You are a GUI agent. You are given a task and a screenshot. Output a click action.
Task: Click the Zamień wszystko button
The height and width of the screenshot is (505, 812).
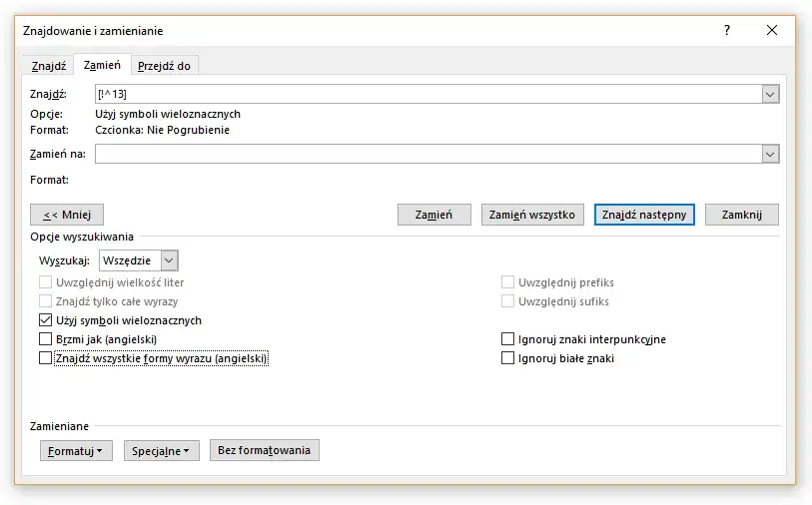pyautogui.click(x=531, y=215)
